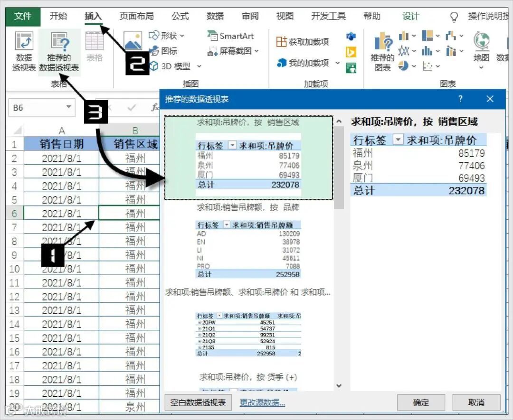Click the 销售日期 header cell

61,144
